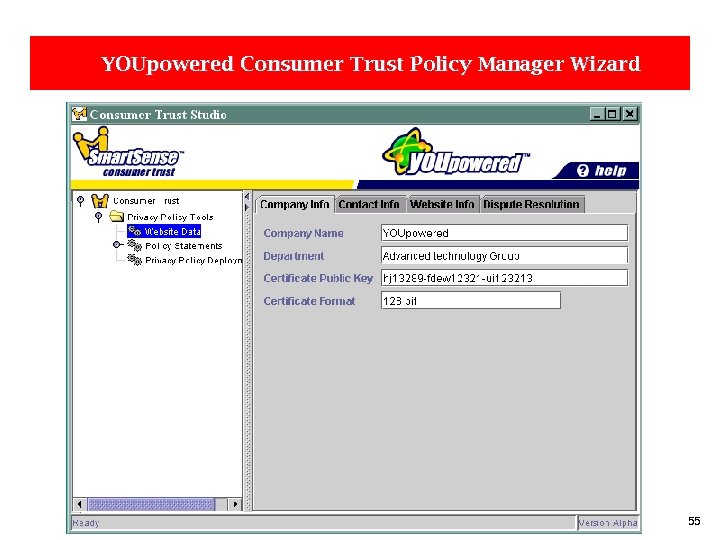Expand split pane with right divider arrow

247,208
